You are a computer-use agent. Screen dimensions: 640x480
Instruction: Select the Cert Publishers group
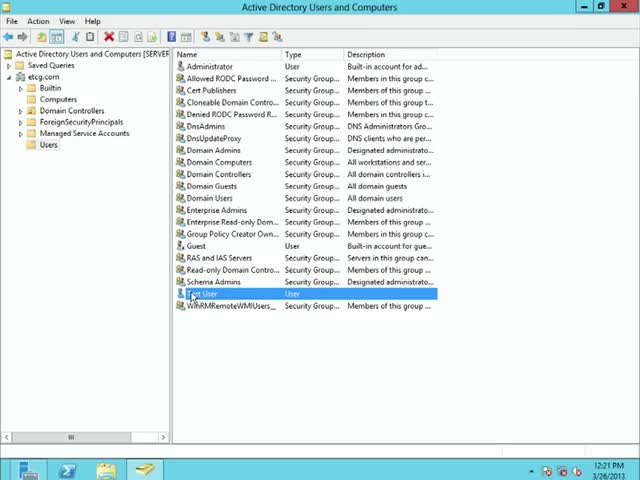click(306, 90)
